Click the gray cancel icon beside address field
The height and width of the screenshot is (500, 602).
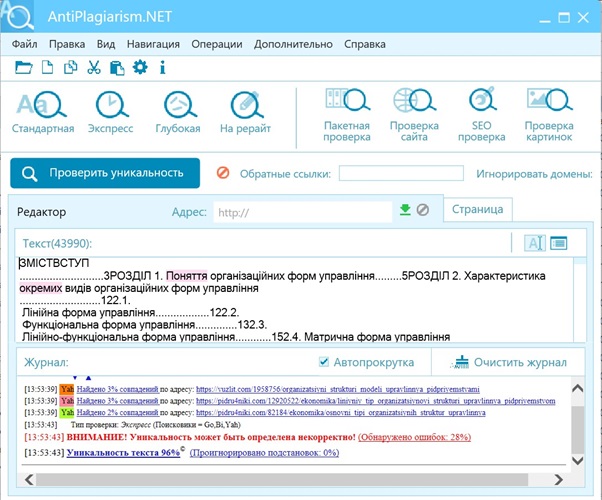coord(423,210)
